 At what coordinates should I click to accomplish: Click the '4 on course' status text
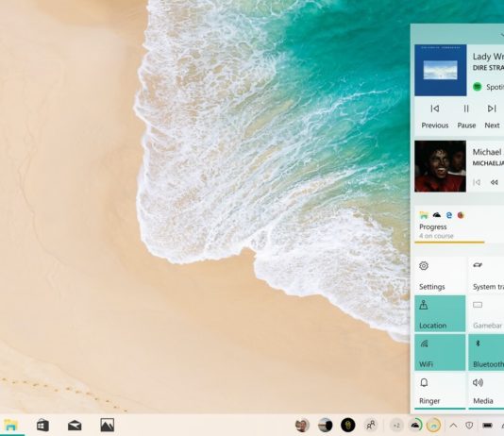(436, 236)
